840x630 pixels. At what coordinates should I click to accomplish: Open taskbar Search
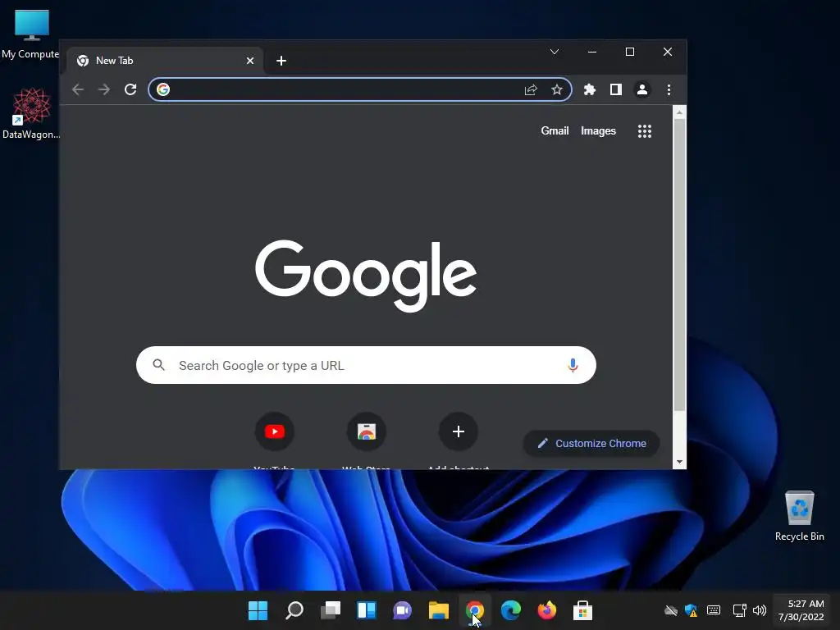(294, 610)
